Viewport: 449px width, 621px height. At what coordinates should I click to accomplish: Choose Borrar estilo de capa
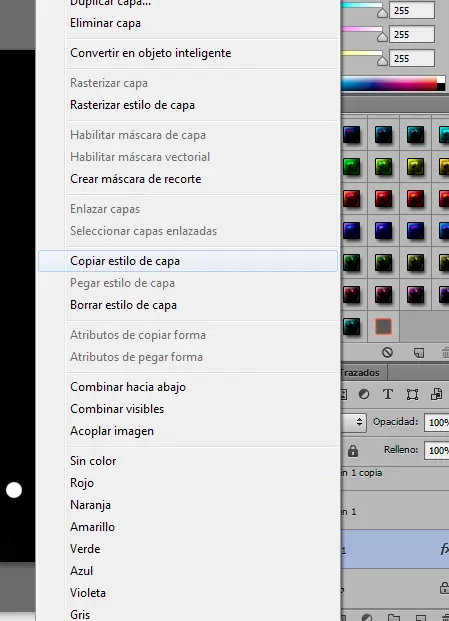(123, 305)
